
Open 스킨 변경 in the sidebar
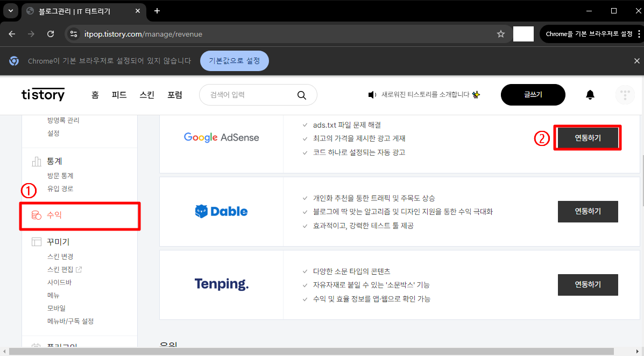(60, 256)
